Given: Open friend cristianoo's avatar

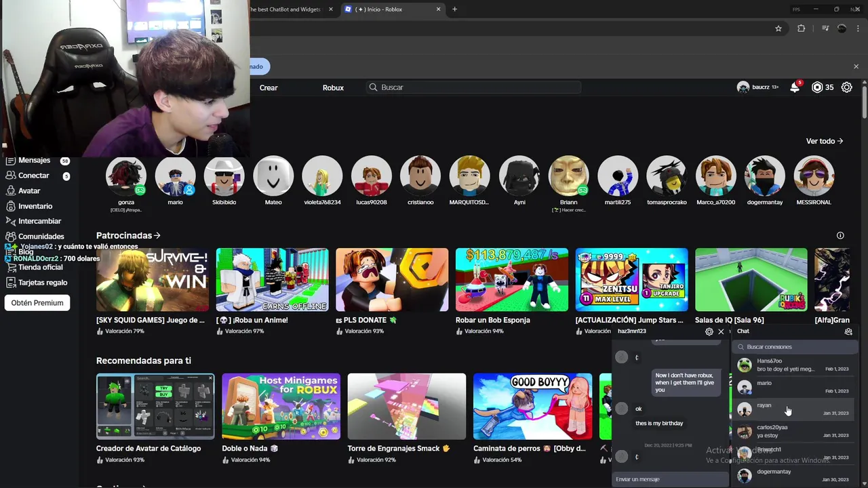Looking at the screenshot, I should tap(420, 176).
